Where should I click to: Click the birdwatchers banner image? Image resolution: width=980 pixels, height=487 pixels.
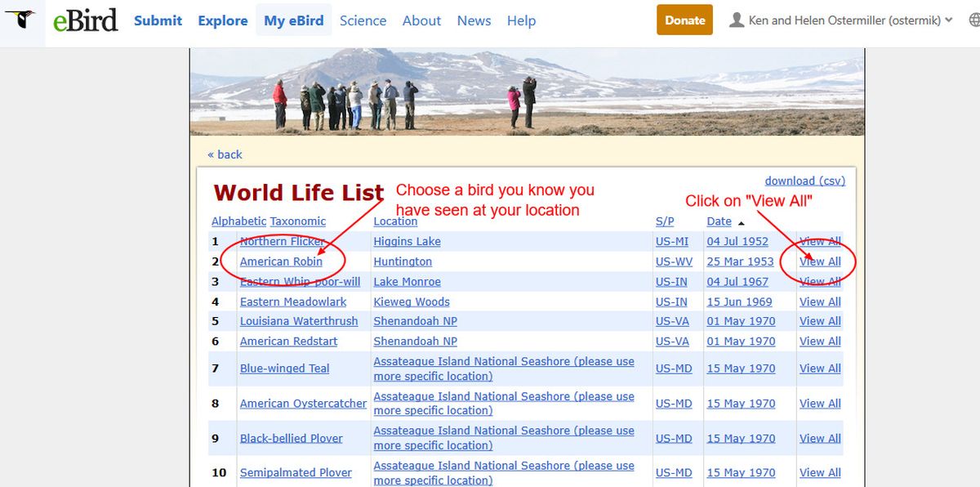point(527,92)
